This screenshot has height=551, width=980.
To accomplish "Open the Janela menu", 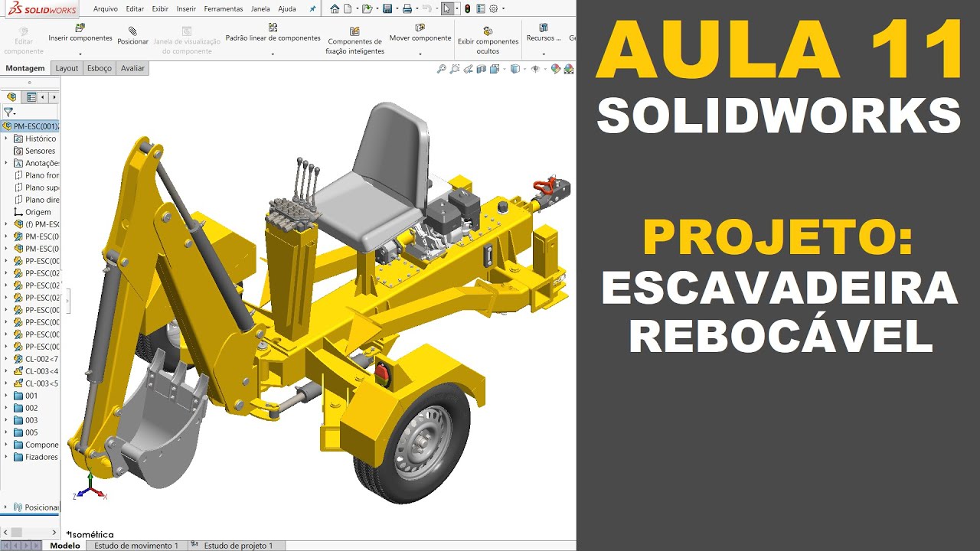I will point(260,9).
